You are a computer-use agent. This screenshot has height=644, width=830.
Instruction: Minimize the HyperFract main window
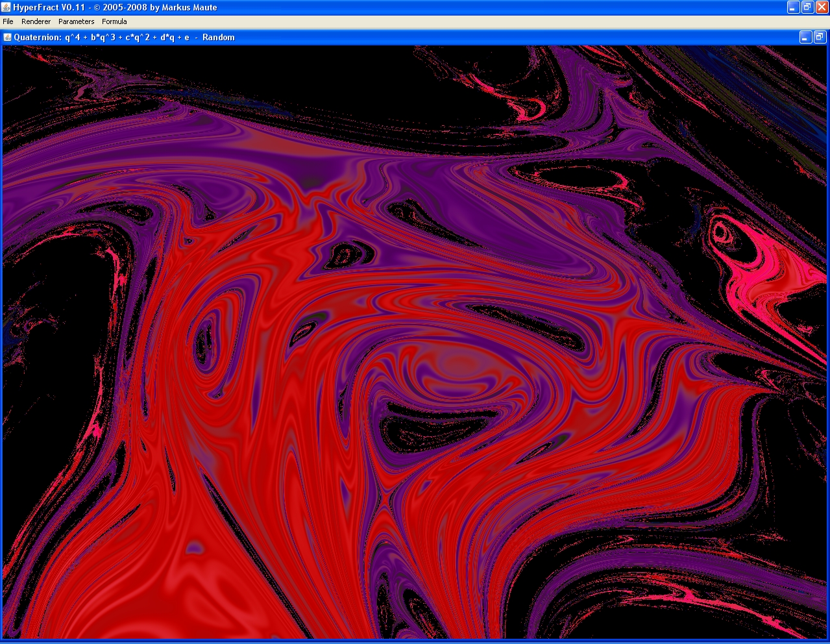(x=793, y=7)
